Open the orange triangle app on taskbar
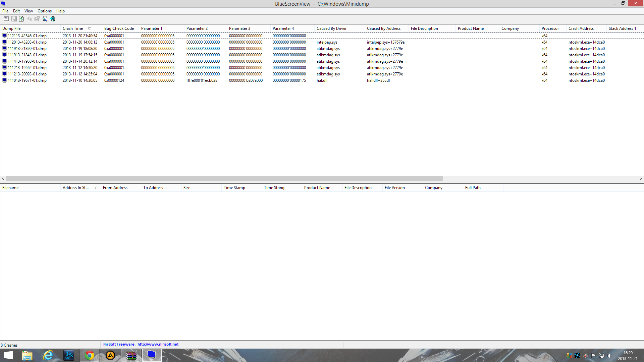Image resolution: width=644 pixels, height=362 pixels. click(110, 355)
